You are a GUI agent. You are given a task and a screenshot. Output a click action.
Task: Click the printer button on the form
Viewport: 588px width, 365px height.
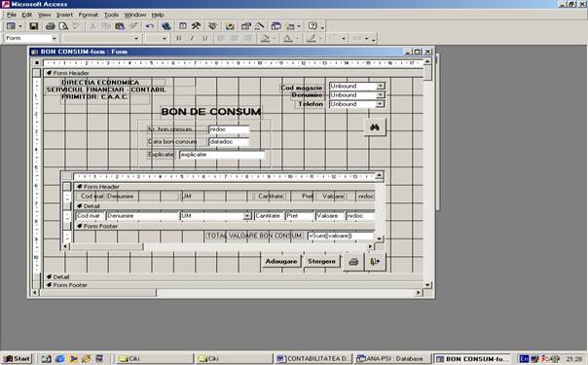(353, 262)
